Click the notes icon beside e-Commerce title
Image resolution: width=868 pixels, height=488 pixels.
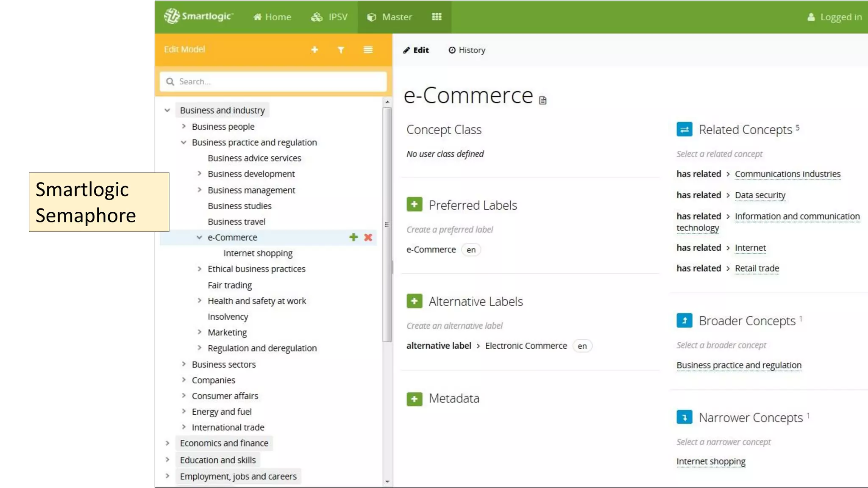tap(543, 100)
